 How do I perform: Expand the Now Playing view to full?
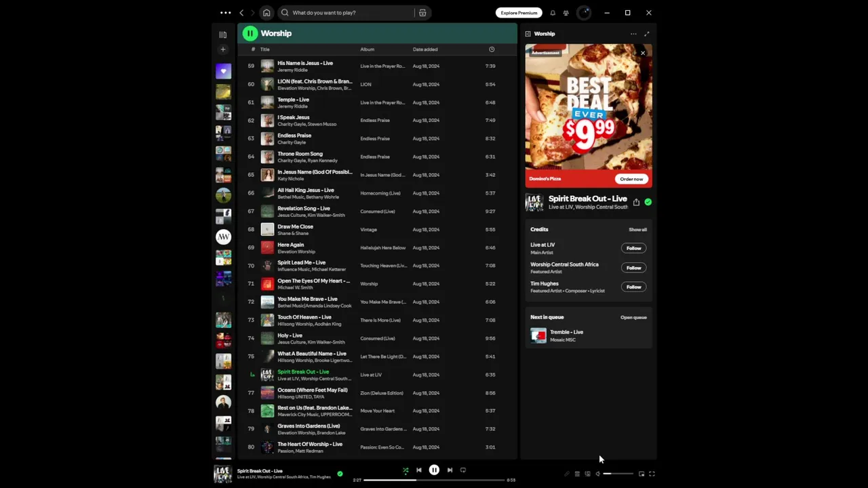[646, 34]
